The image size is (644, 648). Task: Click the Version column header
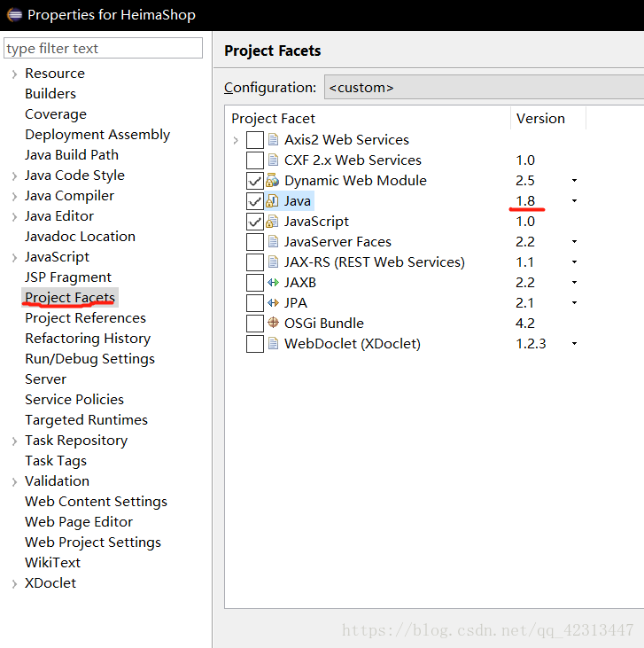(540, 119)
